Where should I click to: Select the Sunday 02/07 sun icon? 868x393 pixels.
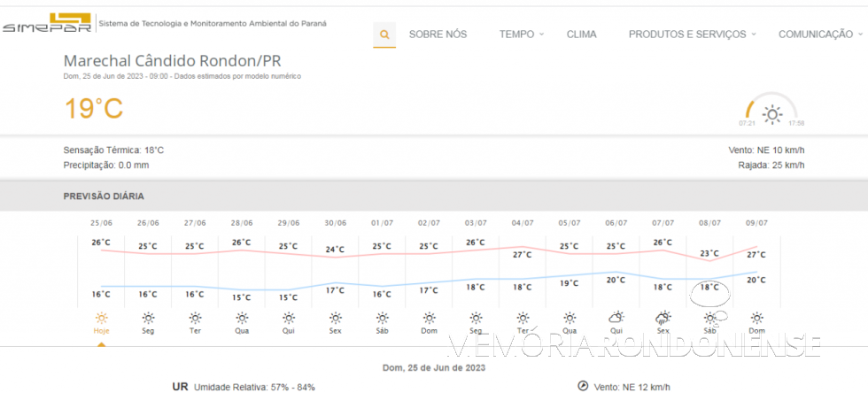(429, 318)
